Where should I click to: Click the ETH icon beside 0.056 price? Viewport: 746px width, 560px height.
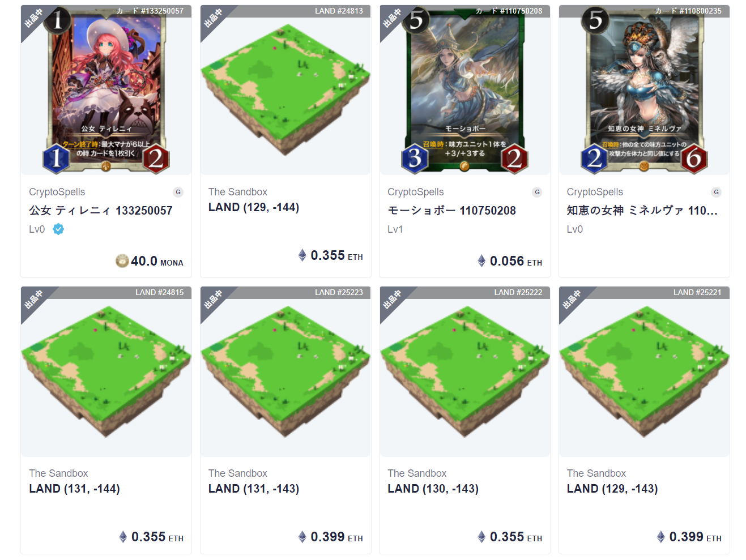481,261
